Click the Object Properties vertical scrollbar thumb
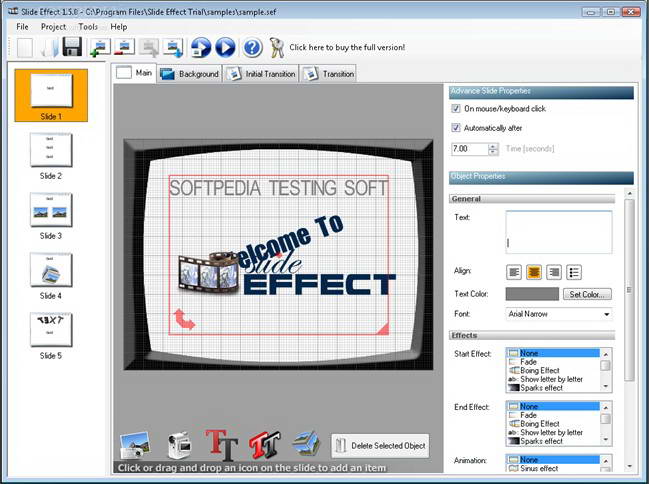Viewport: 649px width, 484px height. (x=630, y=290)
